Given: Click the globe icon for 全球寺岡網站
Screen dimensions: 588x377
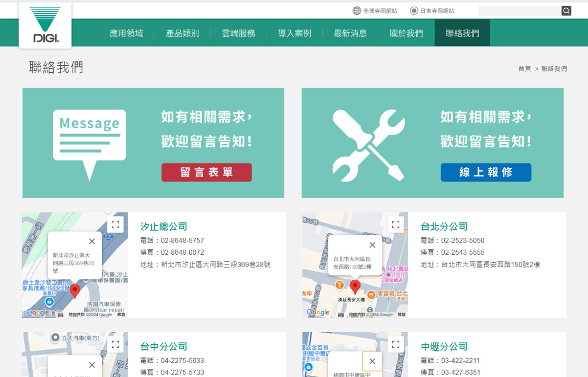Looking at the screenshot, I should [357, 11].
